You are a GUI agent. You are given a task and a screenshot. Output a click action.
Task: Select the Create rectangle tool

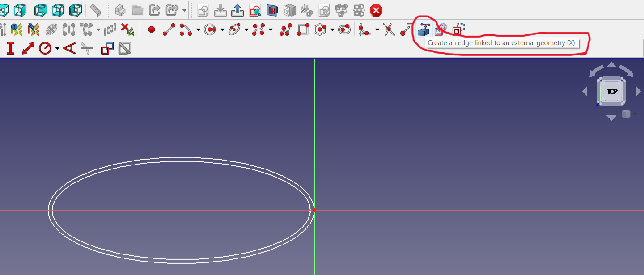pyautogui.click(x=302, y=30)
